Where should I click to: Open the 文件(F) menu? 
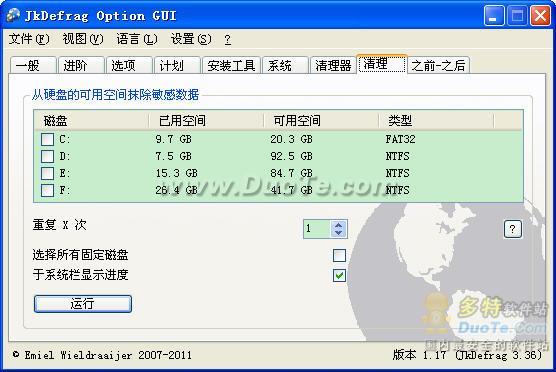(x=29, y=39)
